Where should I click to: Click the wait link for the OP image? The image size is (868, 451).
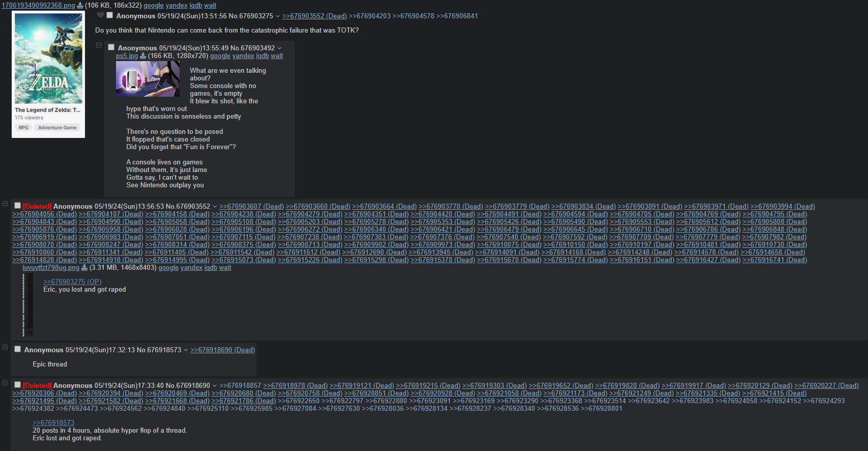coord(210,6)
